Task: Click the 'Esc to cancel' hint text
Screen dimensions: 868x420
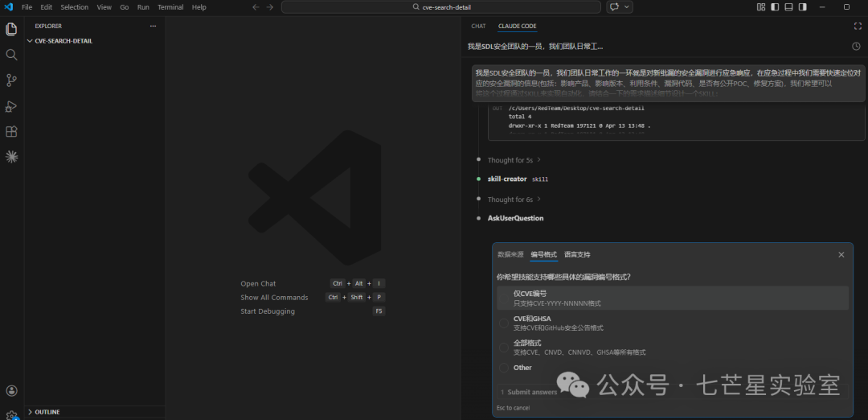Action: click(x=513, y=409)
